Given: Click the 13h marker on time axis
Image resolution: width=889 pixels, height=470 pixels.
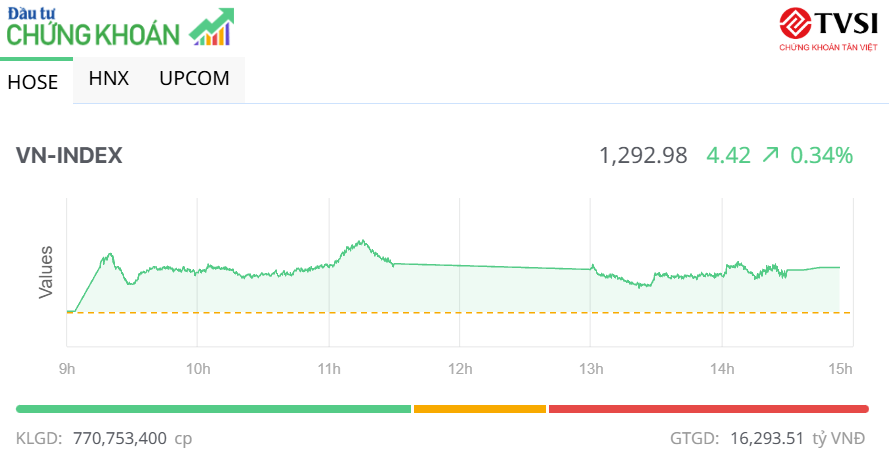Looking at the screenshot, I should pos(591,369).
